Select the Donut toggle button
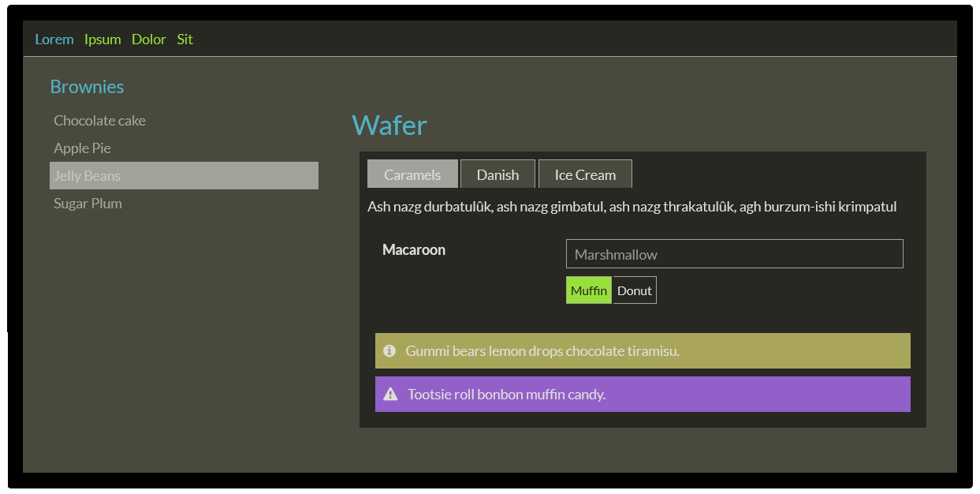The height and width of the screenshot is (494, 980). click(634, 290)
